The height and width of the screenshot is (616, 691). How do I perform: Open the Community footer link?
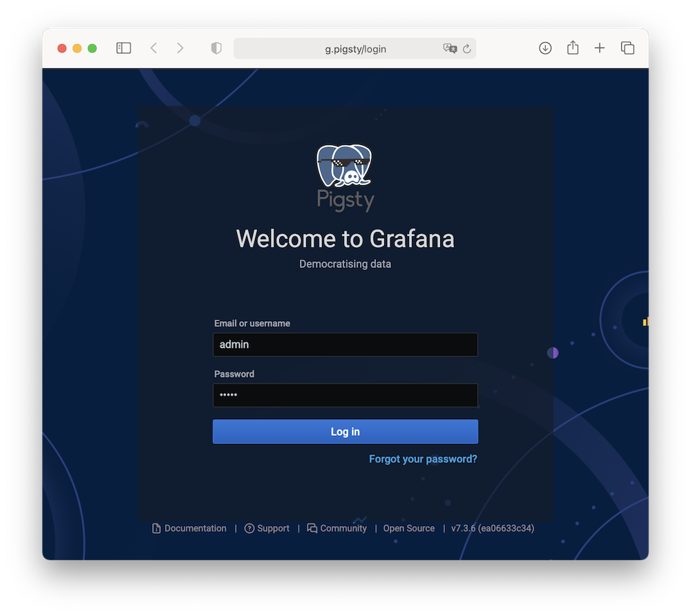click(343, 528)
